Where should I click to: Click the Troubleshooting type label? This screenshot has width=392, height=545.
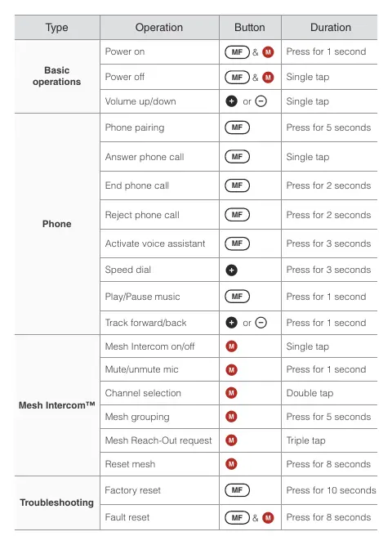point(56,503)
